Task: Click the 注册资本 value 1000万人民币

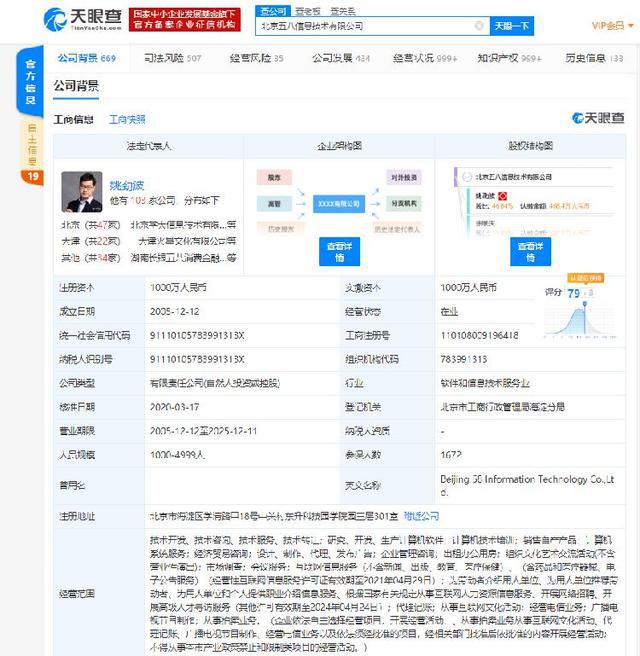Action: [x=178, y=287]
